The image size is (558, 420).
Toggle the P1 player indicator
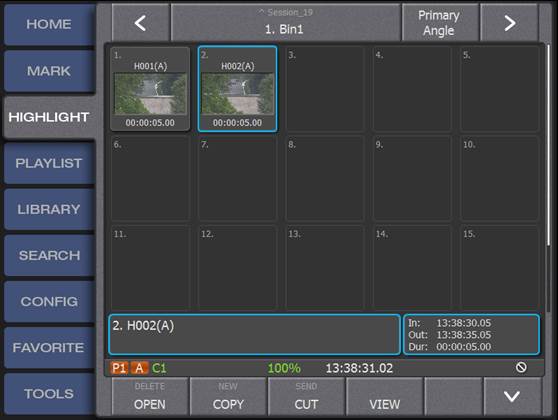click(119, 368)
